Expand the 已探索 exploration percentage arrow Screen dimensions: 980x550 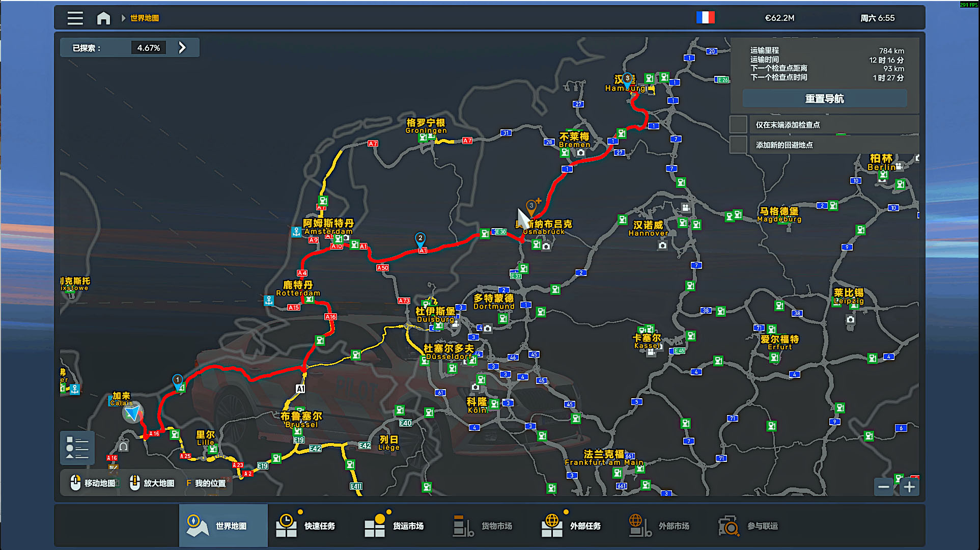point(182,48)
